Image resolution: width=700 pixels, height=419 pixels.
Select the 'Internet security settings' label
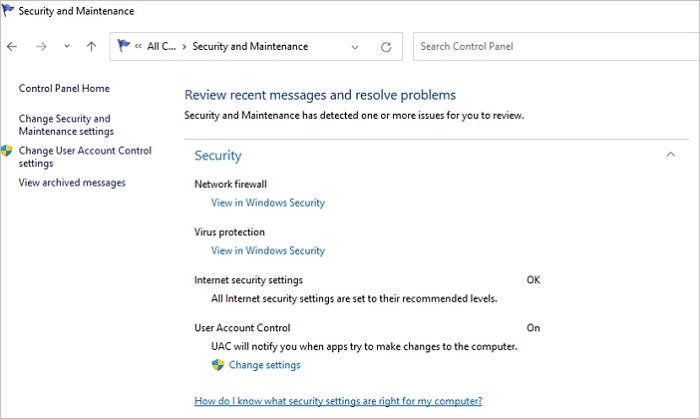point(249,280)
